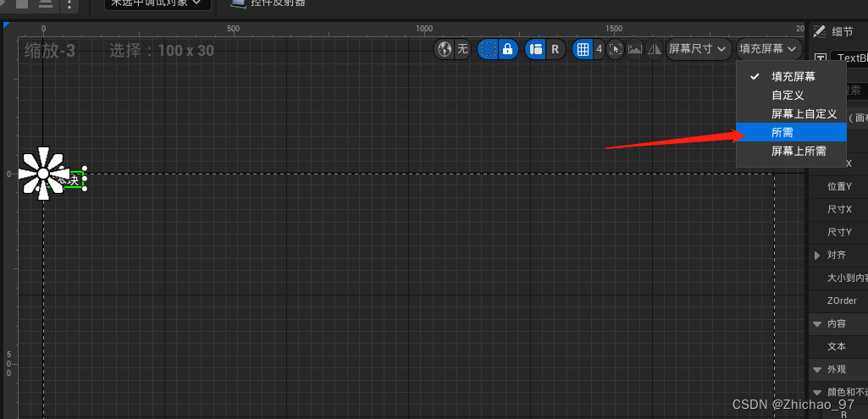The height and width of the screenshot is (419, 868).
Task: Click the blue corner marker above ruler
Action: (7, 25)
